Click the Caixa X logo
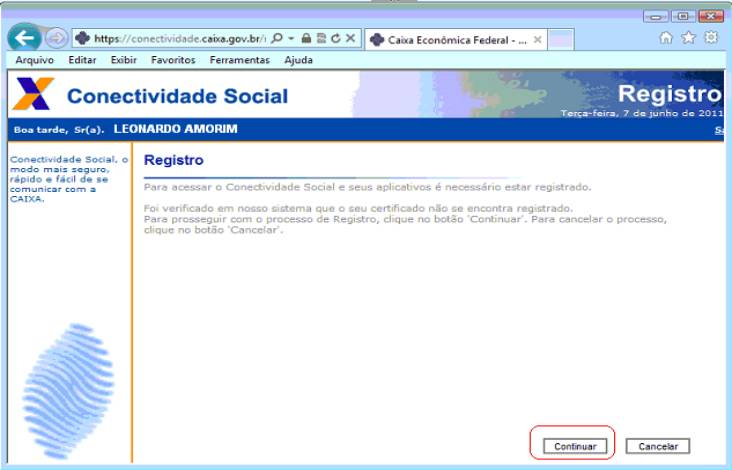 pos(33,94)
